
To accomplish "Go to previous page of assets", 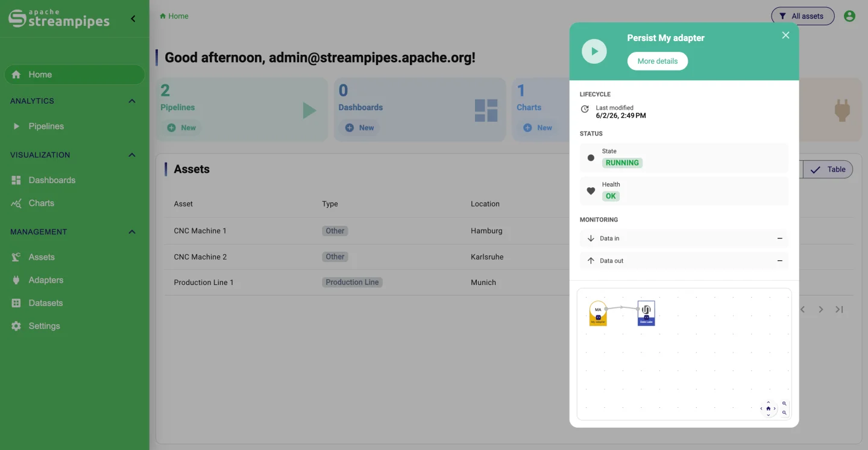I will [x=803, y=310].
